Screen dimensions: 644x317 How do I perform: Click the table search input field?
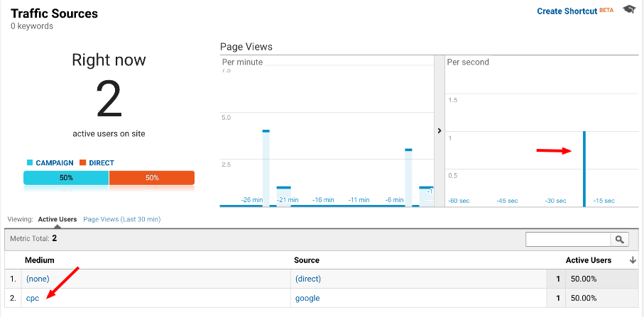pyautogui.click(x=568, y=240)
